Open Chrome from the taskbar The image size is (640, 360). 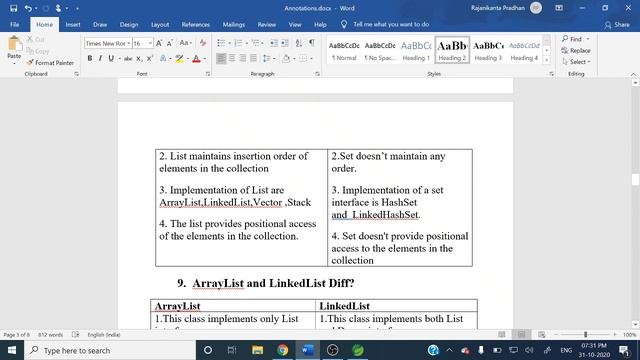tap(282, 350)
